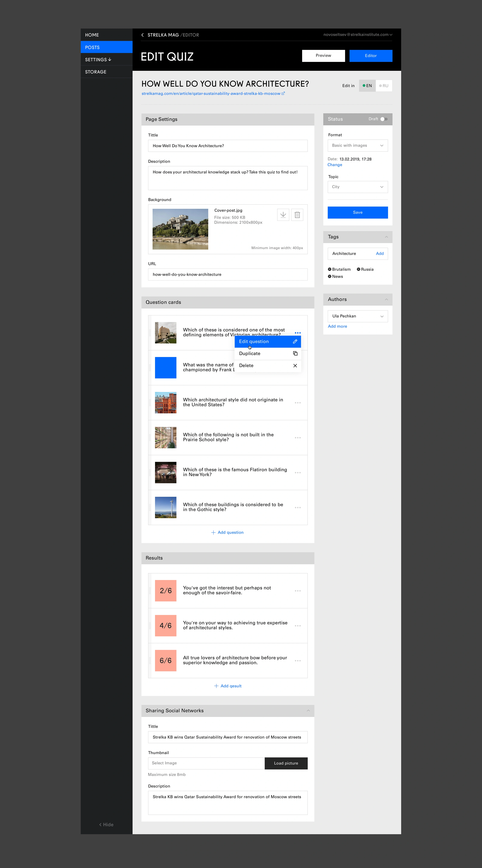Click the URL slug input field
482x868 pixels.
[x=228, y=275]
